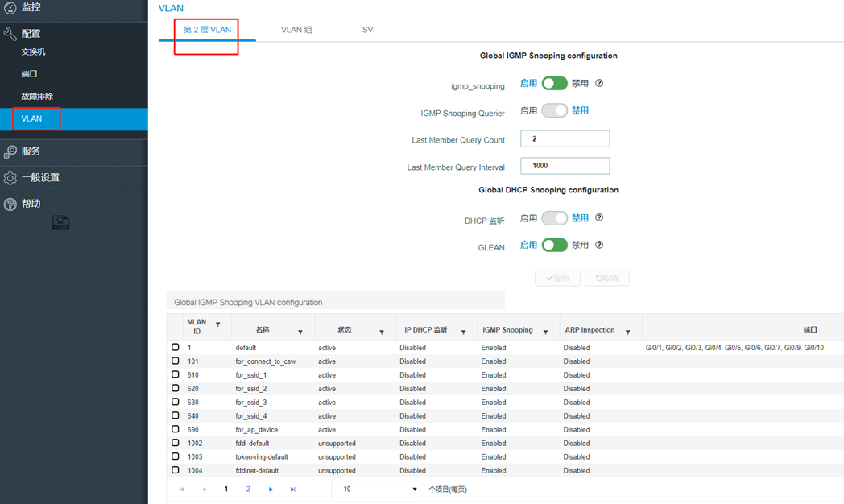This screenshot has width=844, height=504.
Task: Click the for_connect_to_csw VLAN name
Action: [x=266, y=361]
